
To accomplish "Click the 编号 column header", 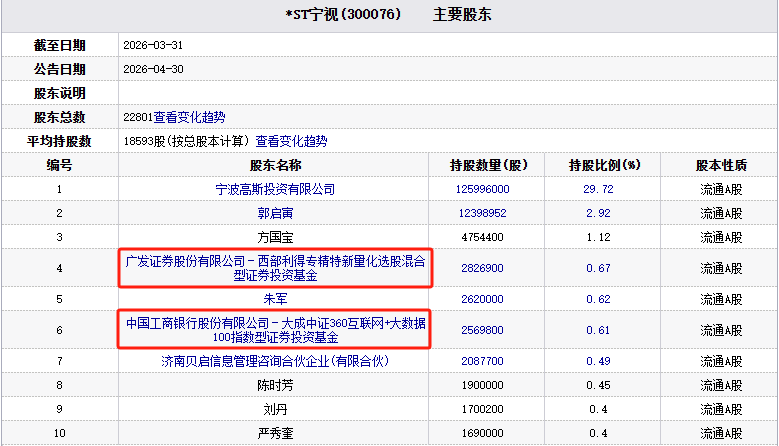I will click(60, 165).
